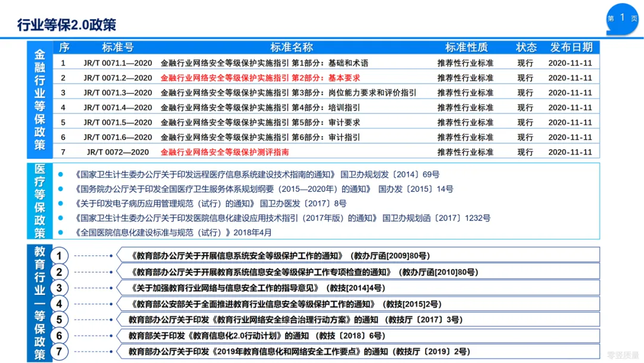Click red text 金融行业网络安全等级保护测评指南

point(225,152)
